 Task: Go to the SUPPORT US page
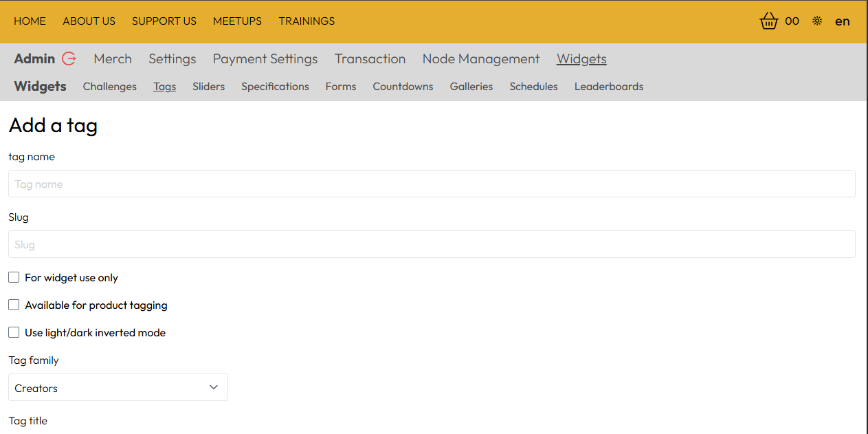click(164, 21)
